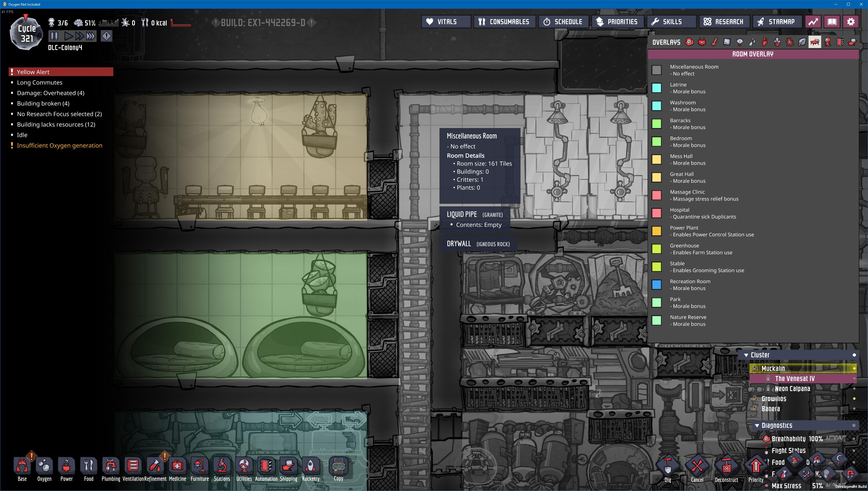Open the Priorities screen
This screenshot has height=491, width=868.
617,22
